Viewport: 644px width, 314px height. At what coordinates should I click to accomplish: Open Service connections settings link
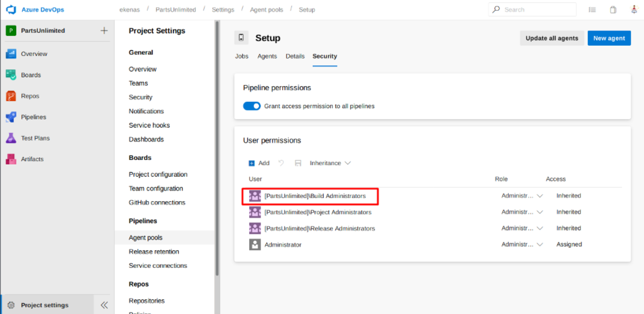pyautogui.click(x=158, y=266)
